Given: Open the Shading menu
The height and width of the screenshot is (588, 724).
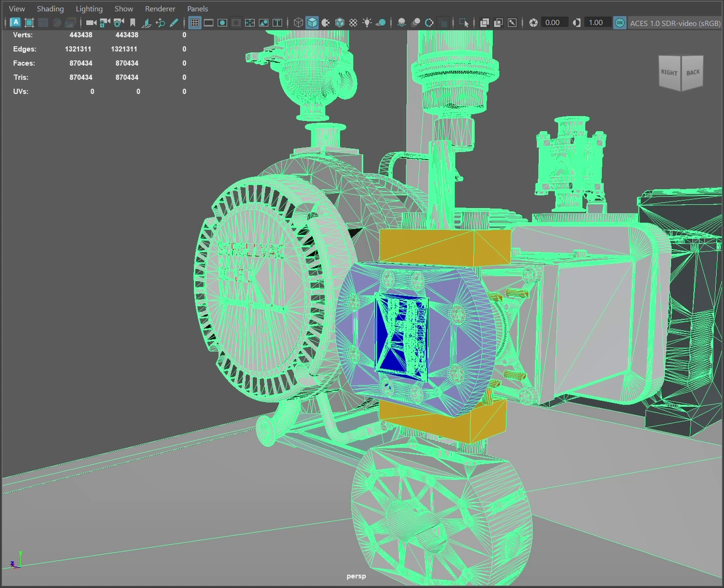Looking at the screenshot, I should pyautogui.click(x=50, y=8).
